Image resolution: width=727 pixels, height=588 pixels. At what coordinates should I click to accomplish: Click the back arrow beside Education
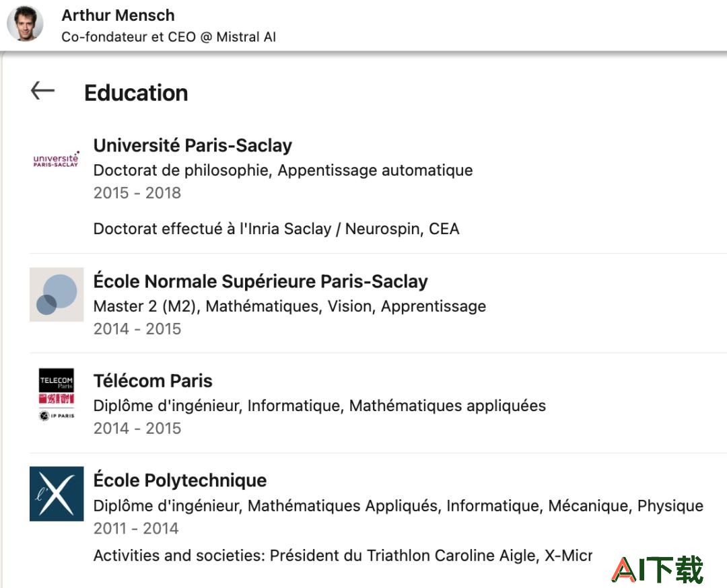(42, 91)
